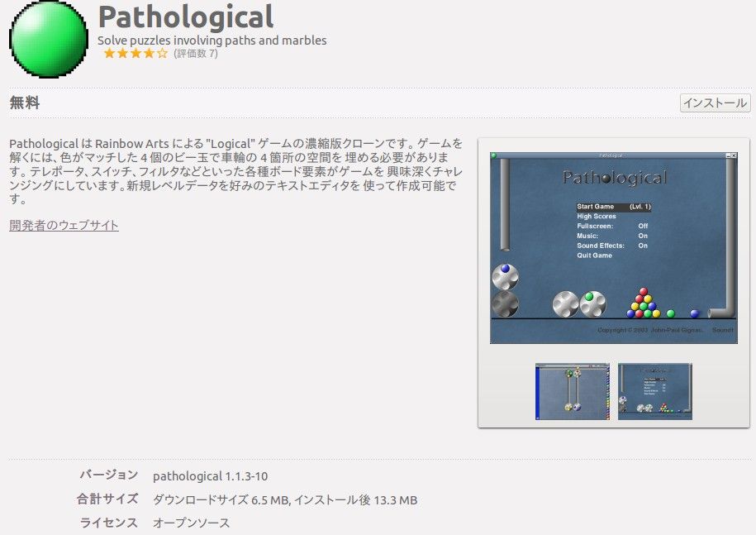Open the 開発者のウェブサイト link
The image size is (756, 535).
pyautogui.click(x=64, y=225)
